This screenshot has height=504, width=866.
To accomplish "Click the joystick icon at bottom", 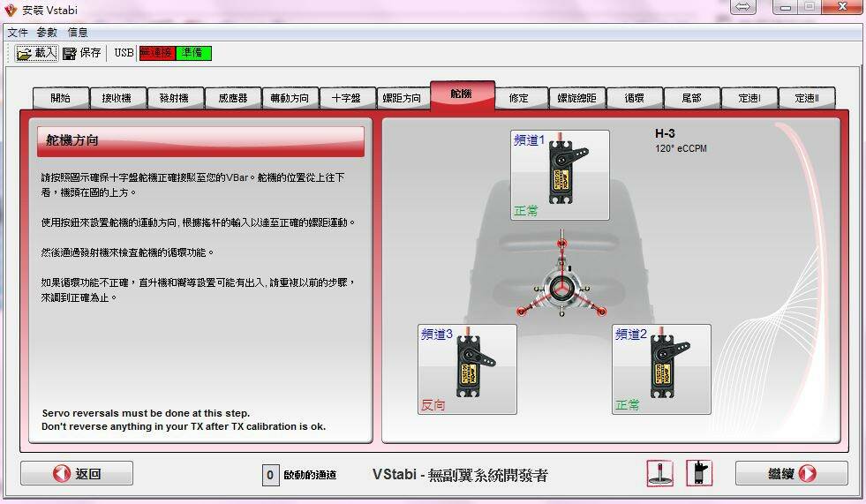I will (660, 474).
